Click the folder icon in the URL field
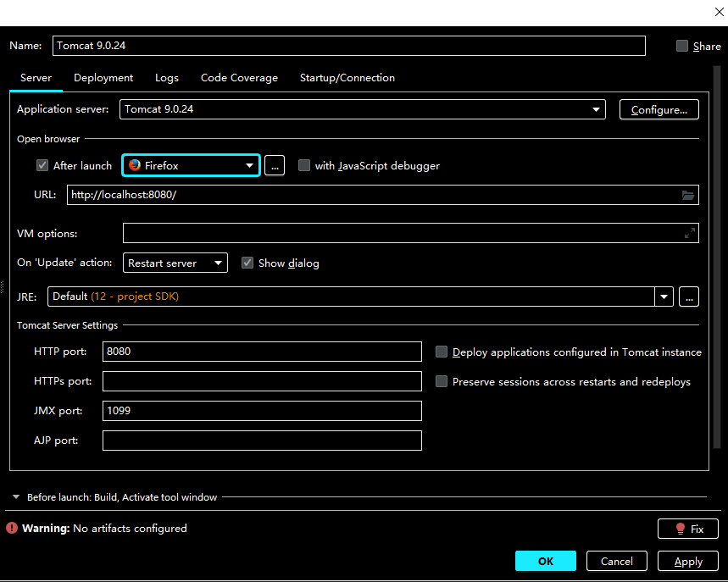 (x=687, y=195)
